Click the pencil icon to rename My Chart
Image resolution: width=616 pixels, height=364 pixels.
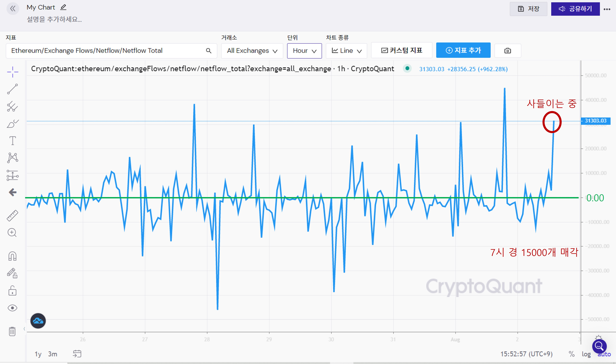coord(63,7)
